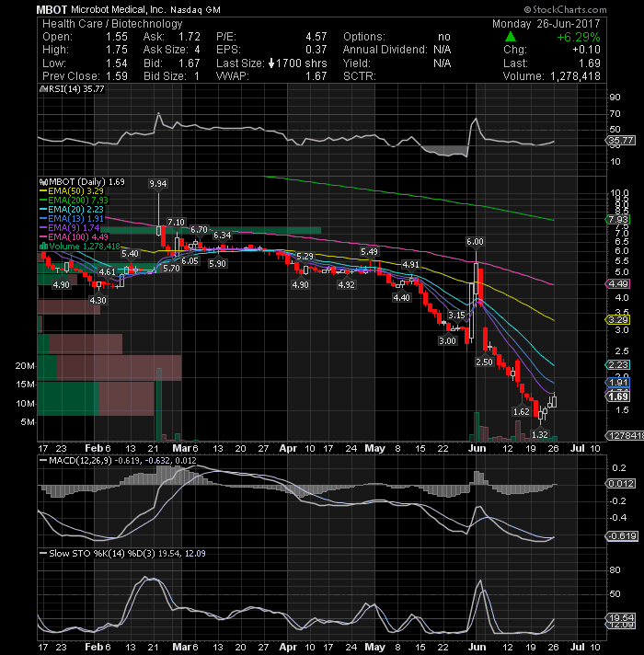Screen dimensions: 644x655
Task: Click the -0.619 MACD axis tag
Action: point(622,535)
